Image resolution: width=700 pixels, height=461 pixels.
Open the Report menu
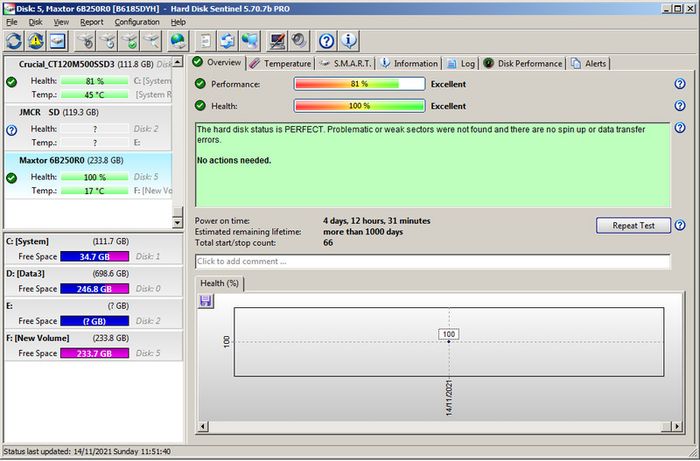(x=92, y=22)
